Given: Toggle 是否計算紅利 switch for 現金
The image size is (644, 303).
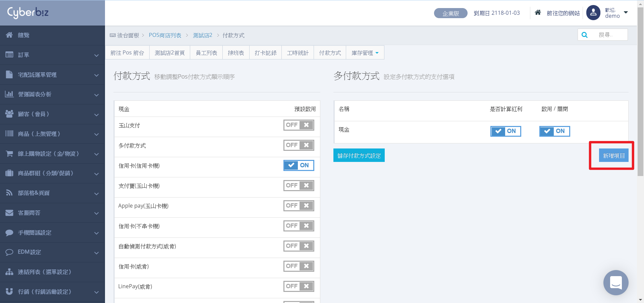Looking at the screenshot, I should (506, 131).
